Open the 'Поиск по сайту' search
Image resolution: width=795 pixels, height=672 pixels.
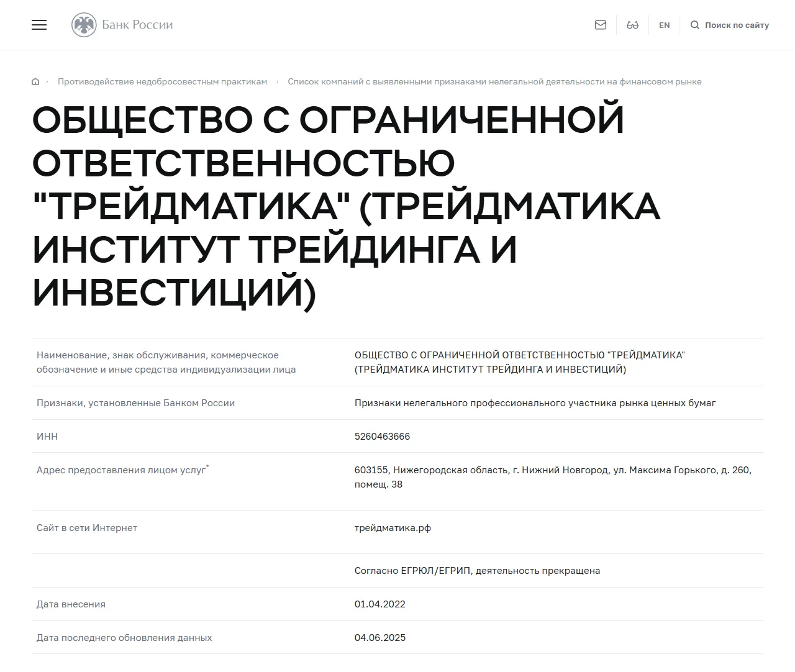click(730, 25)
